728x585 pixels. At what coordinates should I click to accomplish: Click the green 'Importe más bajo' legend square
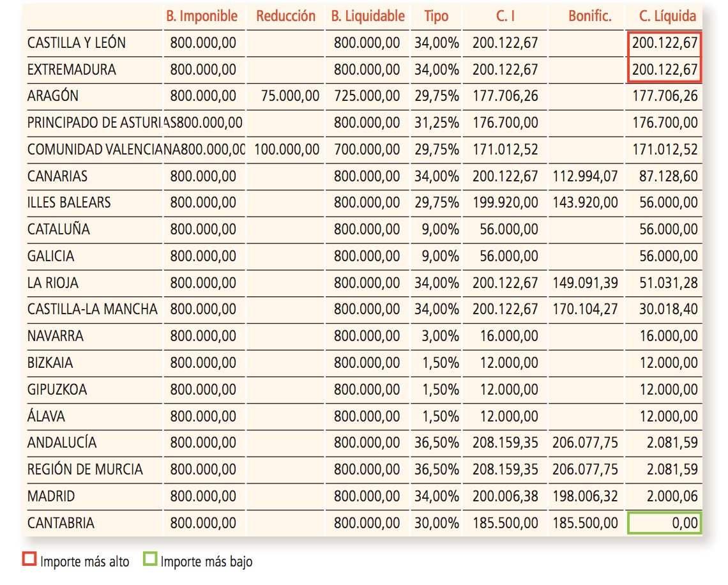(x=149, y=560)
